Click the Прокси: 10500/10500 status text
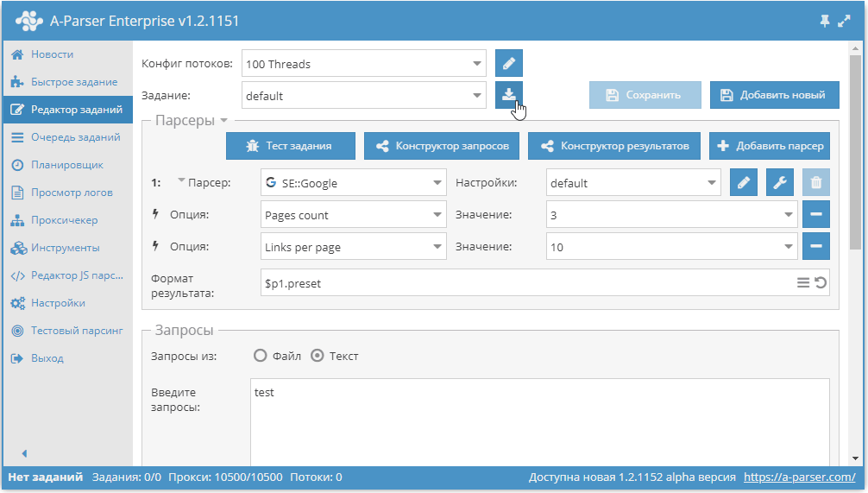 click(225, 477)
